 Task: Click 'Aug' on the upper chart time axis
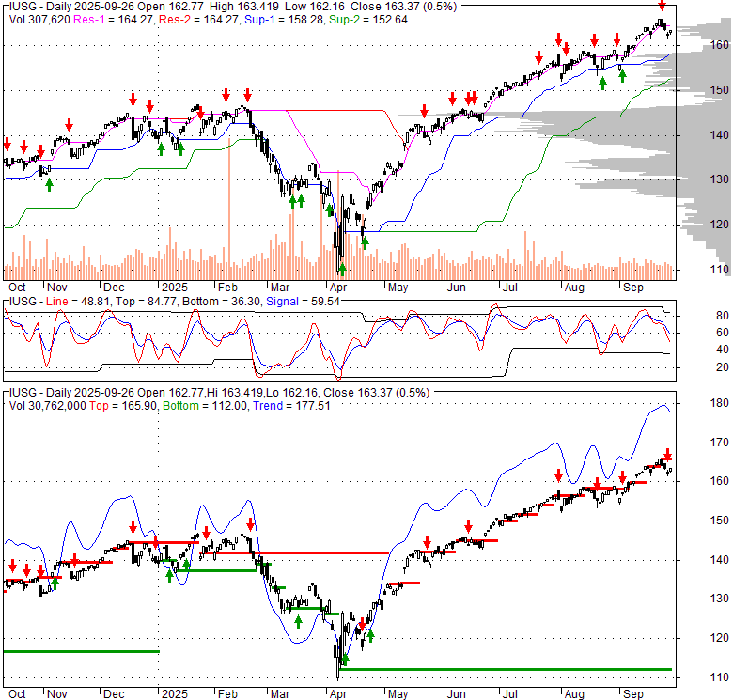coord(574,288)
